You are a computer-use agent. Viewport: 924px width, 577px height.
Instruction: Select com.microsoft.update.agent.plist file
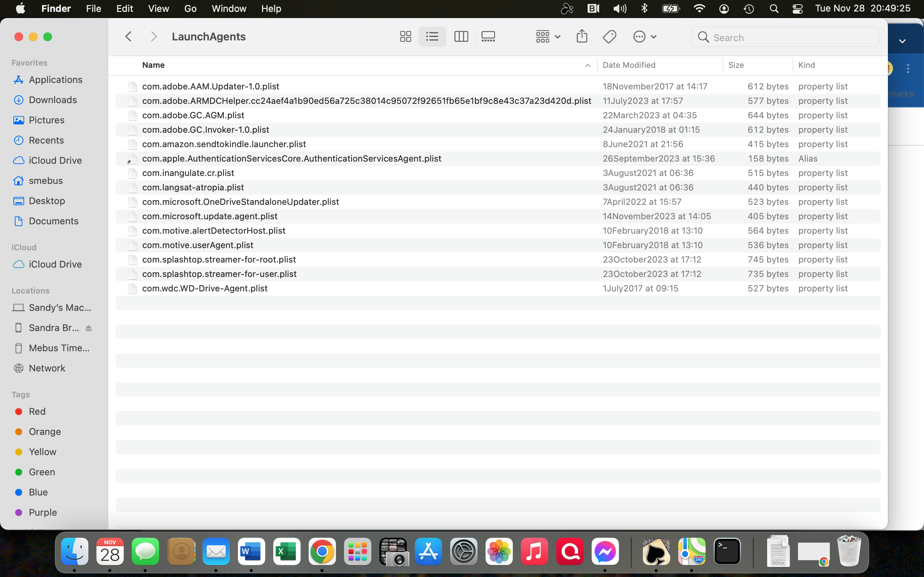[x=210, y=216]
